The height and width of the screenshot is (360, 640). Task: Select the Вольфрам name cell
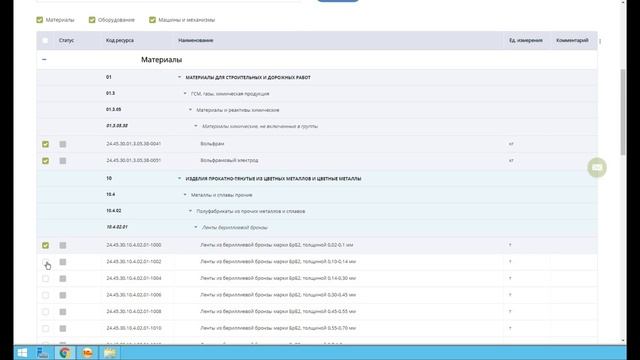coord(212,144)
